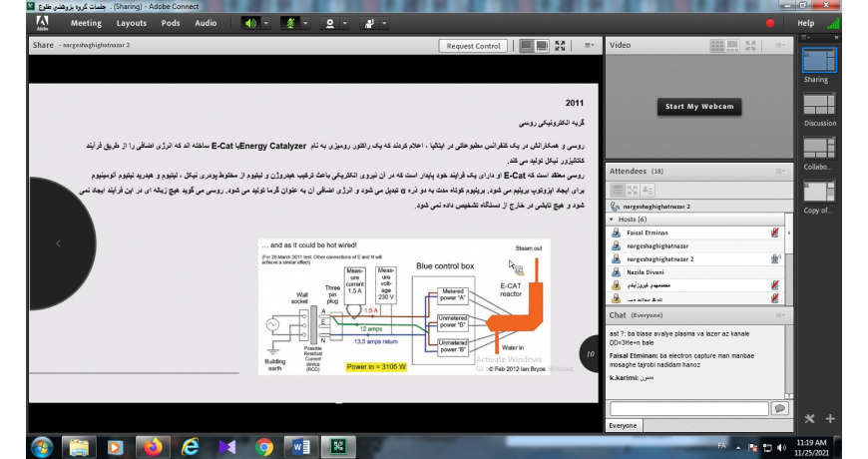Open the Audio menu
This screenshot has height=459, width=868.
click(206, 23)
